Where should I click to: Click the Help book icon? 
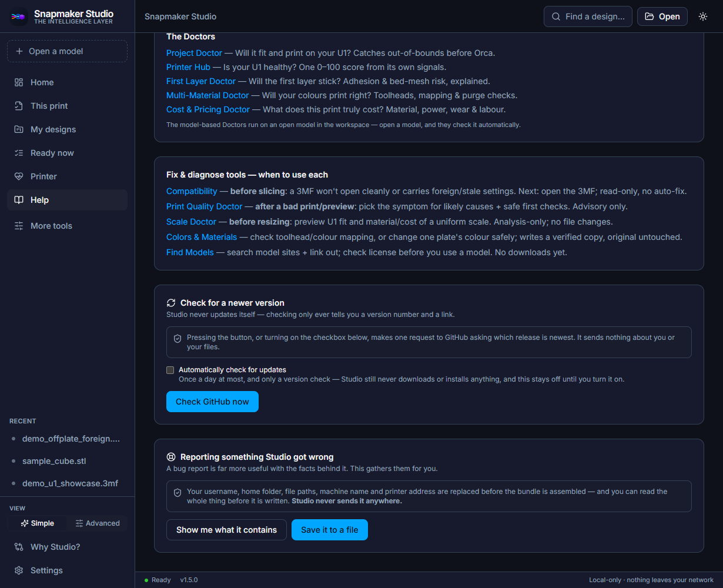[19, 200]
